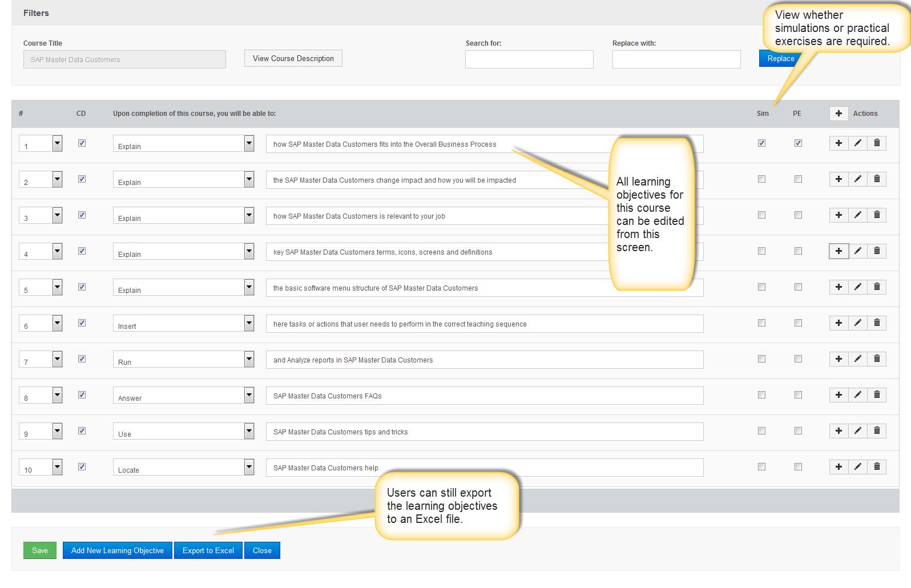
Task: Delete objective 7 using the trash icon
Action: [877, 359]
